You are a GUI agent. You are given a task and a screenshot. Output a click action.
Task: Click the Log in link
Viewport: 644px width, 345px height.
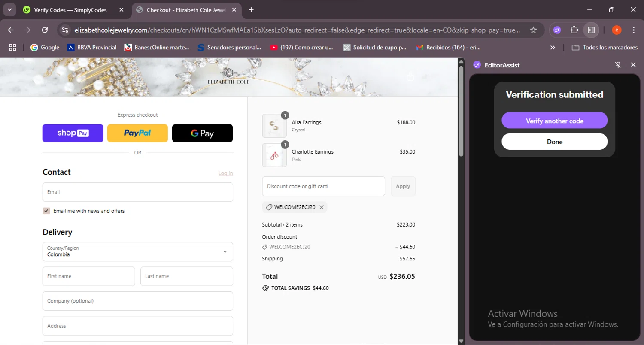226,173
